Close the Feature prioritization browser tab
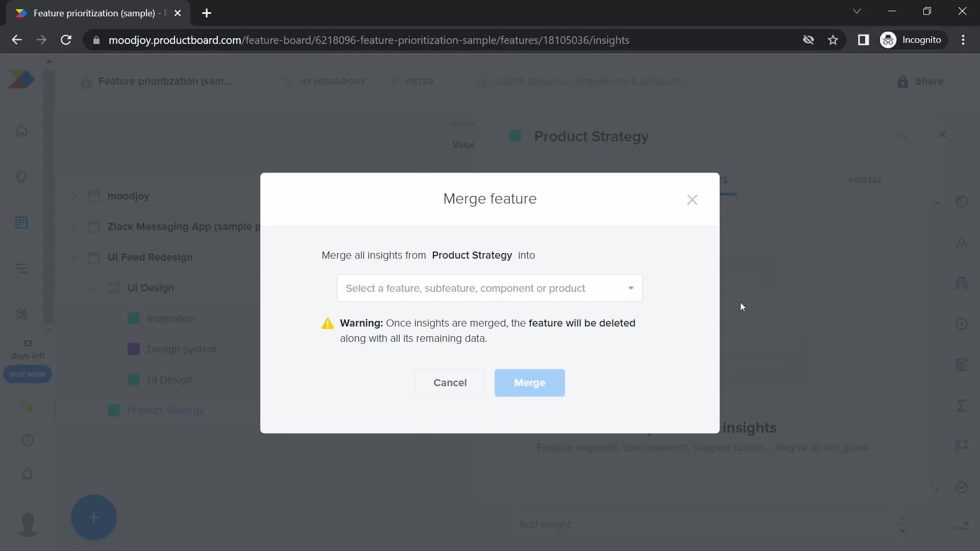 (178, 13)
